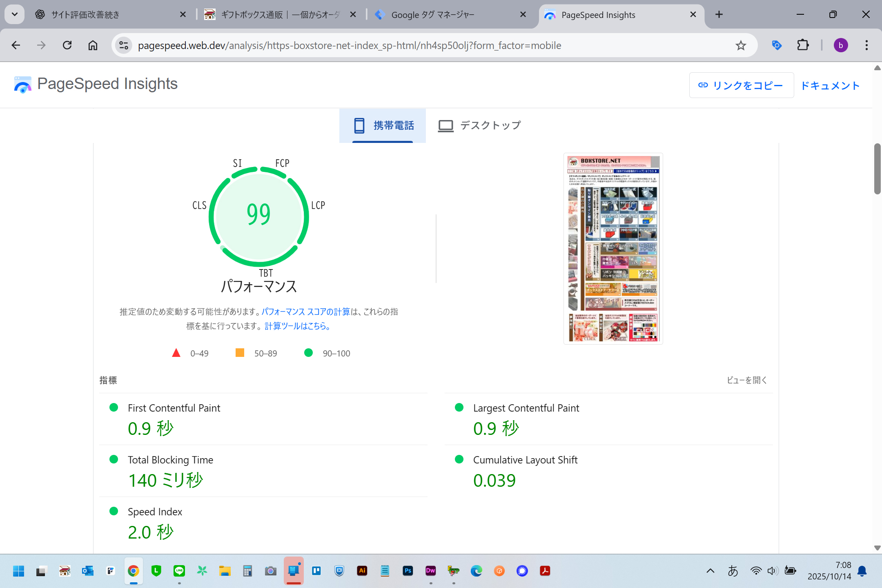
Task: Go to the browser home page
Action: [93, 45]
